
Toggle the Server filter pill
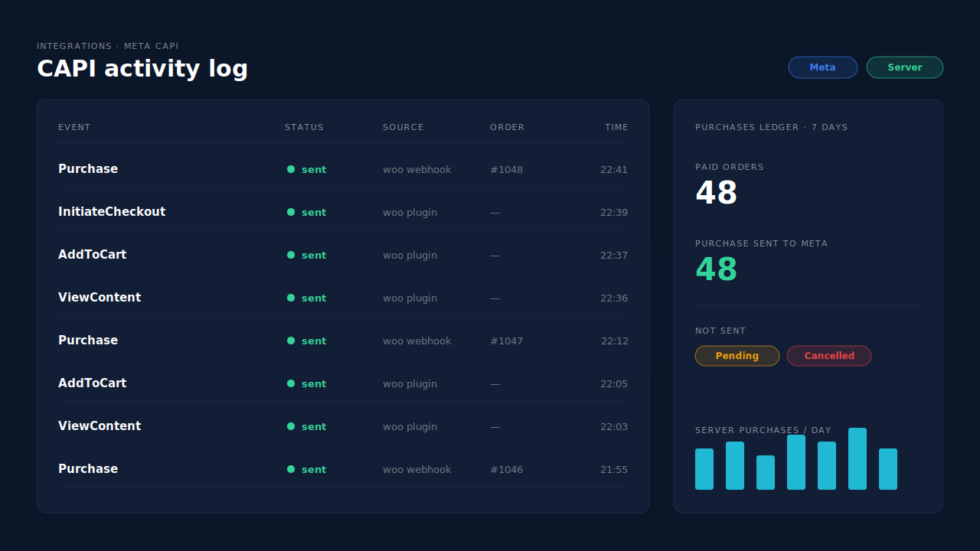point(905,67)
